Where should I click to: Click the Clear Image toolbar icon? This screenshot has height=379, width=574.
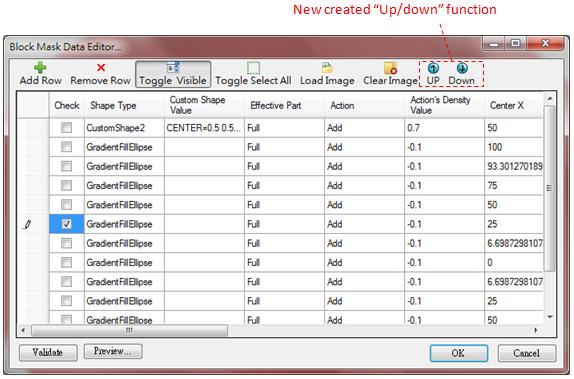[x=390, y=68]
